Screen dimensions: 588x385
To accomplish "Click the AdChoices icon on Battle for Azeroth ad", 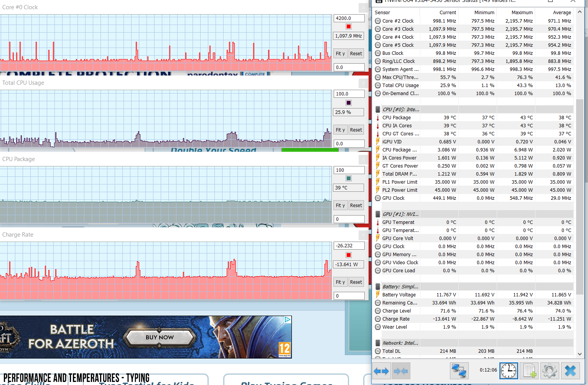I will point(288,319).
